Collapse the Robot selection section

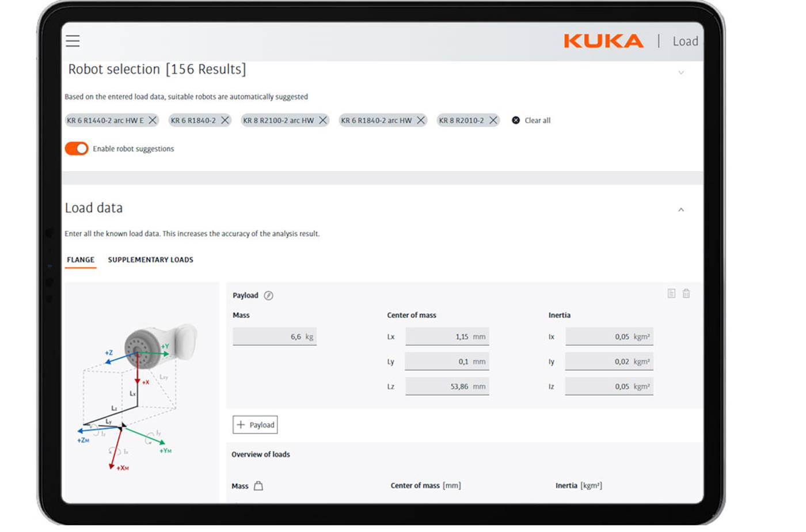point(681,73)
